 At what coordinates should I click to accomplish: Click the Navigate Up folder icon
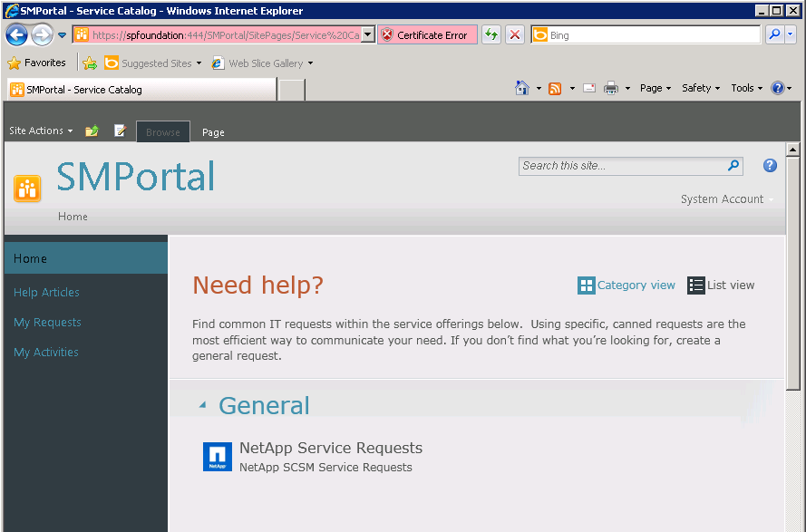pyautogui.click(x=92, y=131)
